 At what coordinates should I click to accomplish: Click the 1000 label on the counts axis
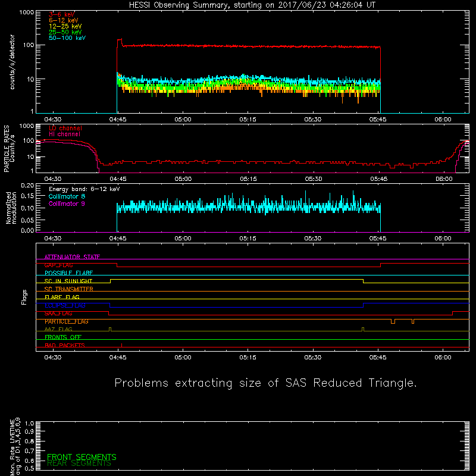click(26, 12)
